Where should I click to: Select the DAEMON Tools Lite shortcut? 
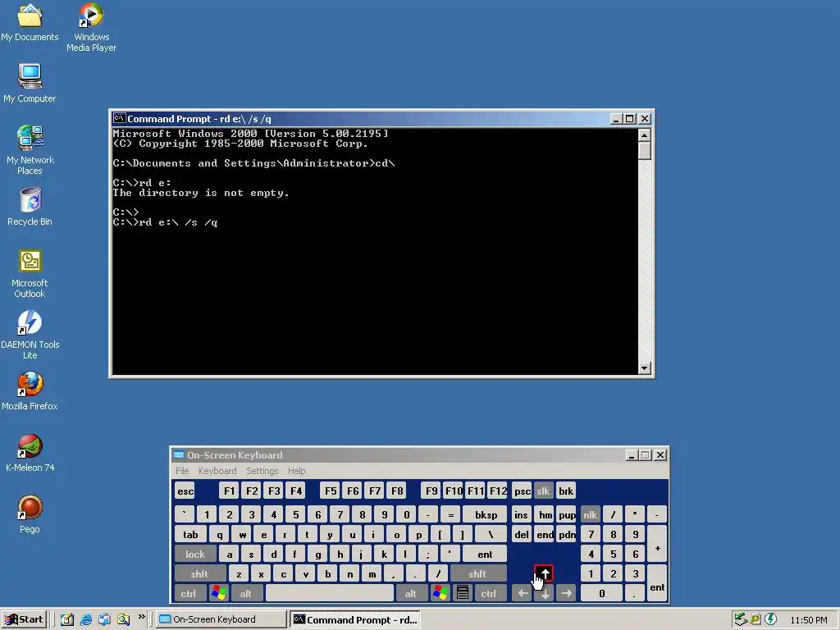pyautogui.click(x=30, y=335)
